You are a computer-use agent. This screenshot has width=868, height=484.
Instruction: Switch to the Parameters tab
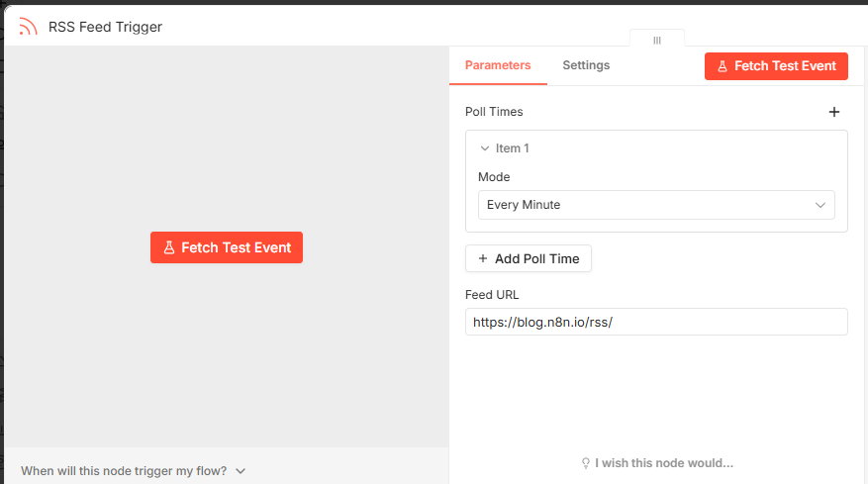(498, 65)
